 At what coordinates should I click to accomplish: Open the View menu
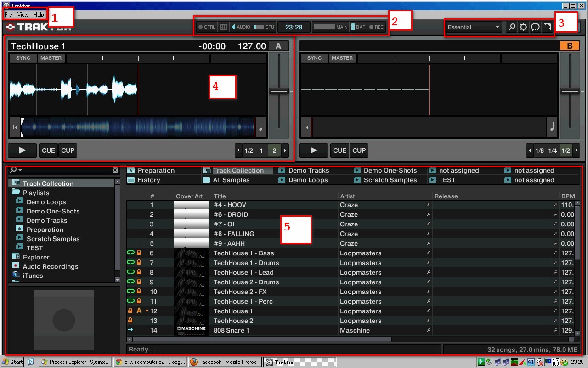23,15
